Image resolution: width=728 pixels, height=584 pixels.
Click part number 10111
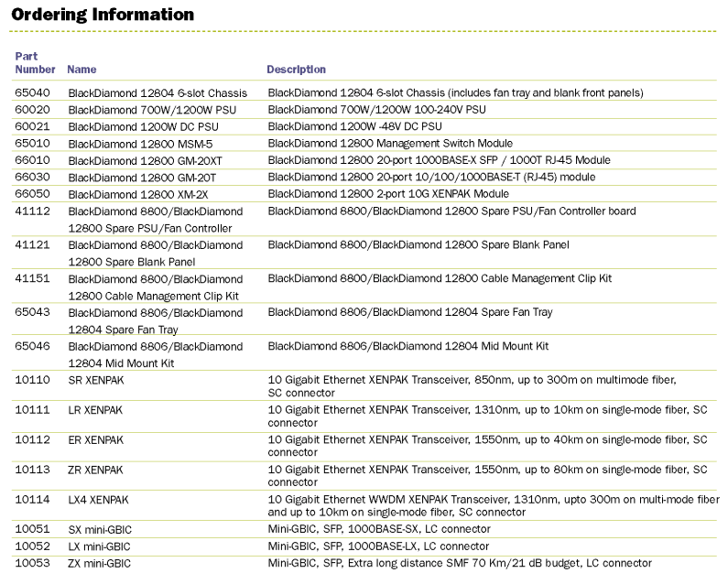point(32,410)
